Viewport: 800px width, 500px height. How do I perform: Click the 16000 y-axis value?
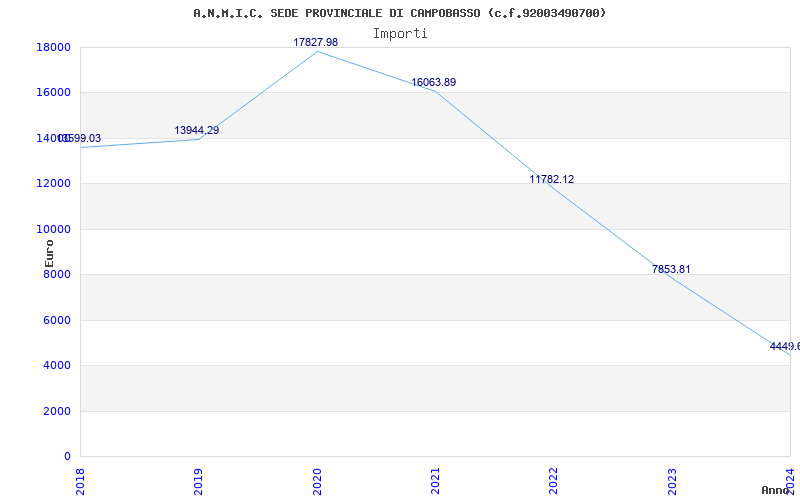(53, 92)
